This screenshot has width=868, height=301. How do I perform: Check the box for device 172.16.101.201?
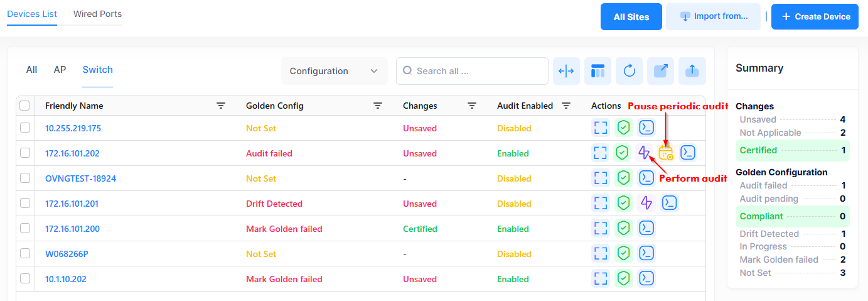[x=25, y=203]
